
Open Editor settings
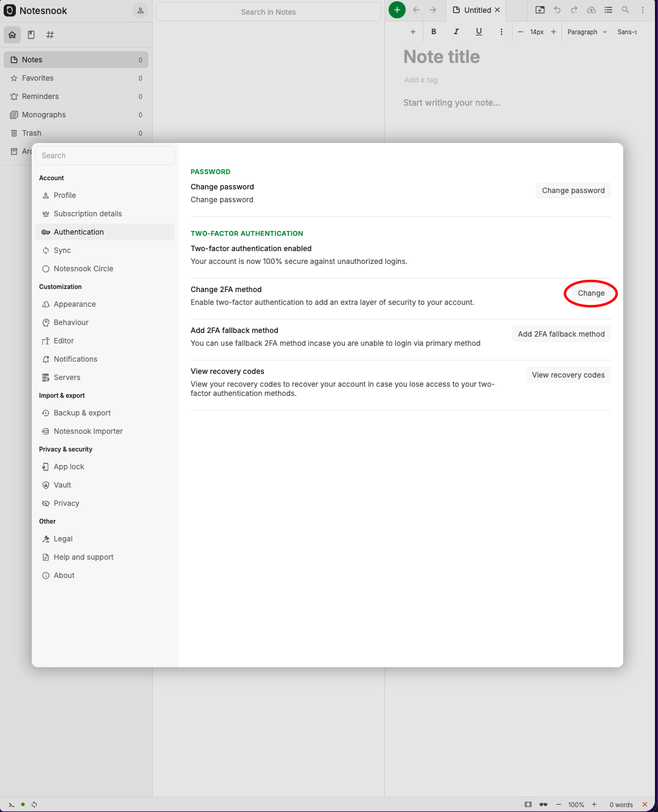pos(105,341)
